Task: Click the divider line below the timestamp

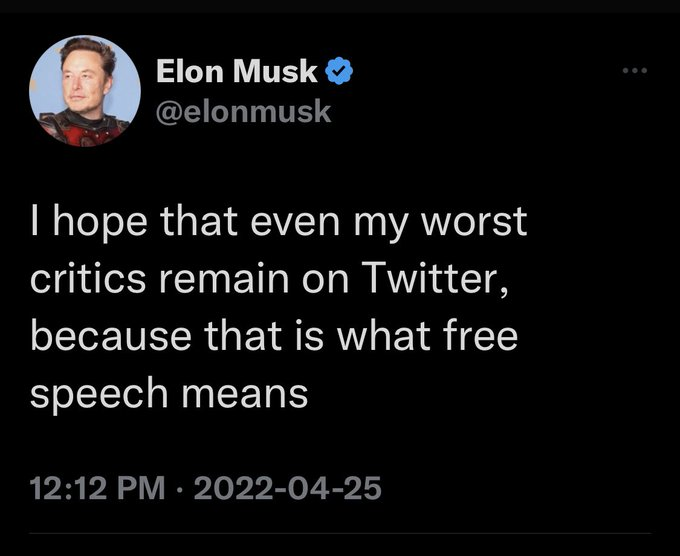Action: tap(340, 533)
